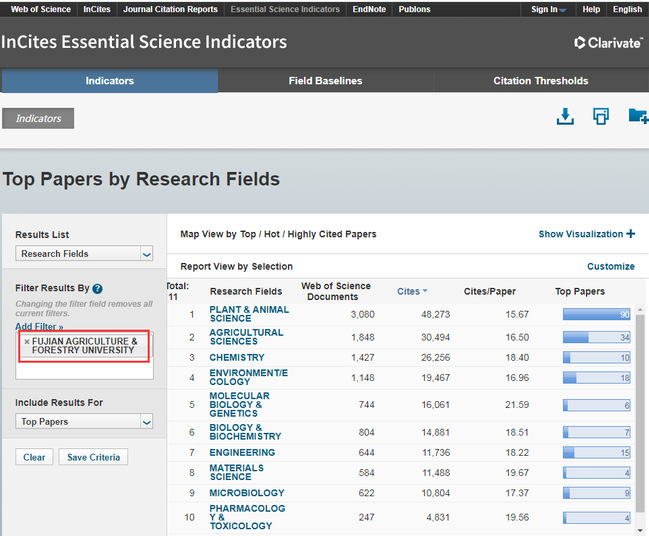Click the download report icon

pos(565,116)
